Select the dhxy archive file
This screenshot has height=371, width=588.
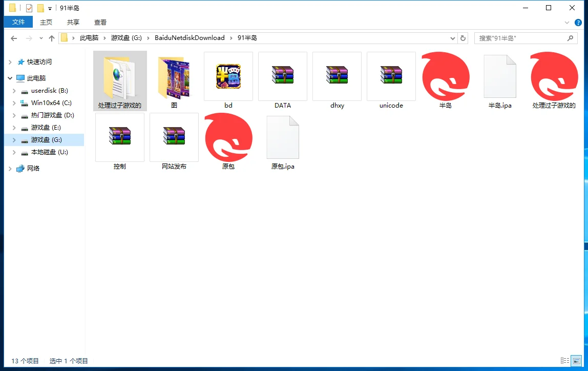[337, 76]
